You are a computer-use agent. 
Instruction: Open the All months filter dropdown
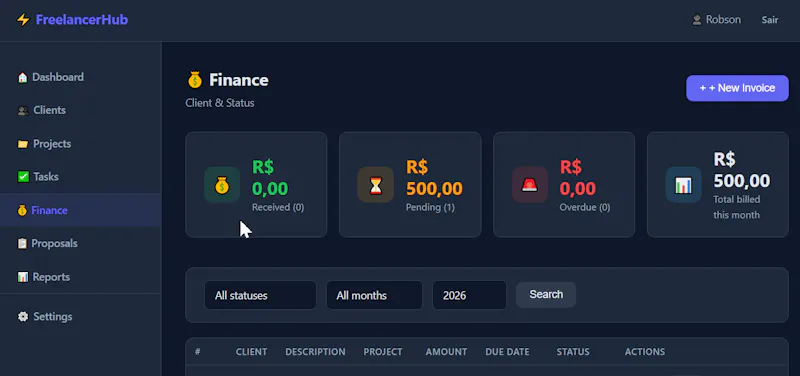[374, 295]
